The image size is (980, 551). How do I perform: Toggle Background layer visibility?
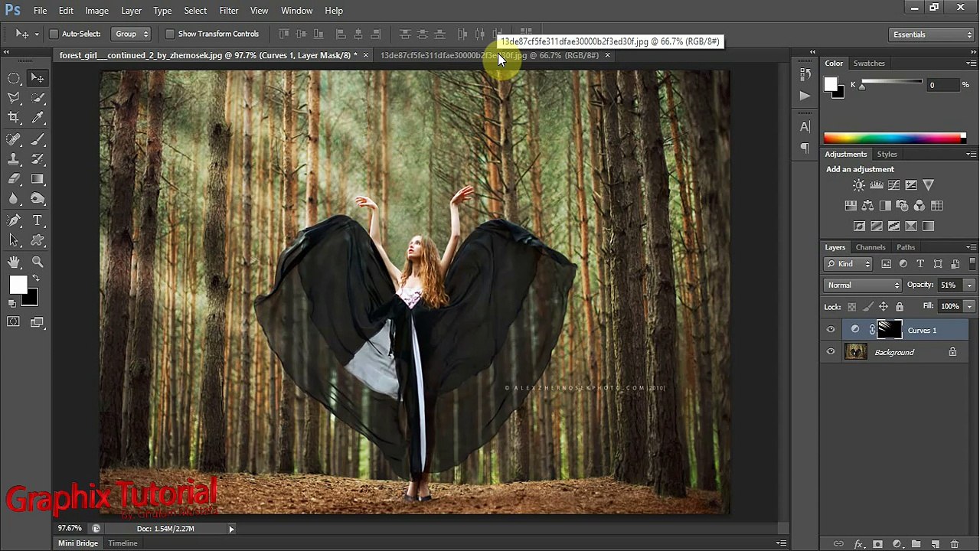(x=831, y=352)
